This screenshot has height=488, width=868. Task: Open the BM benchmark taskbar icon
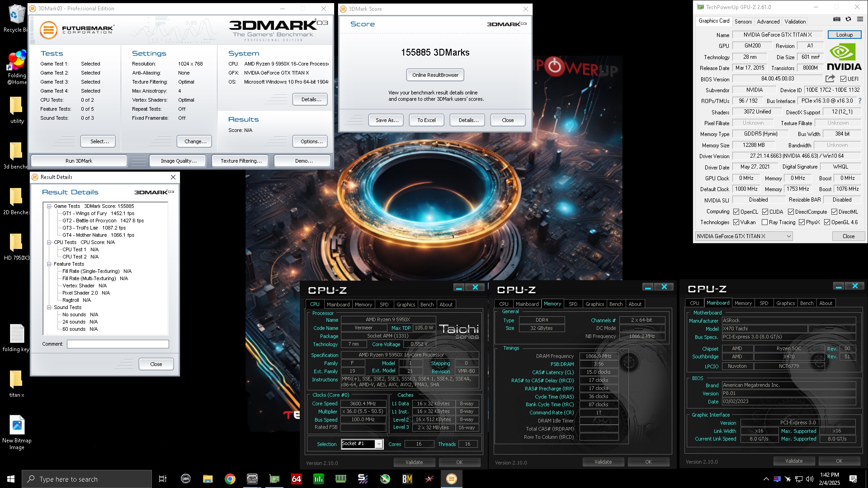click(x=407, y=479)
